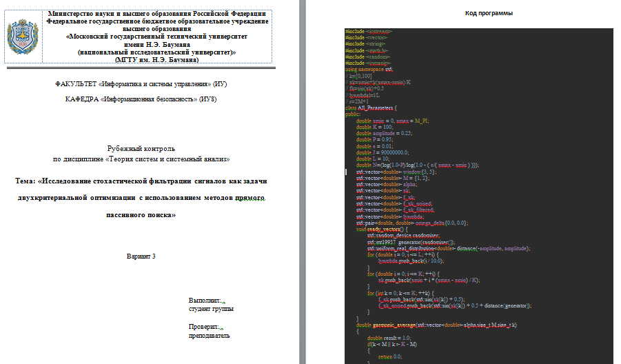Click the vector 'lyambda;' declaration line
Screen dimensions: 621x364
pyautogui.click(x=390, y=216)
